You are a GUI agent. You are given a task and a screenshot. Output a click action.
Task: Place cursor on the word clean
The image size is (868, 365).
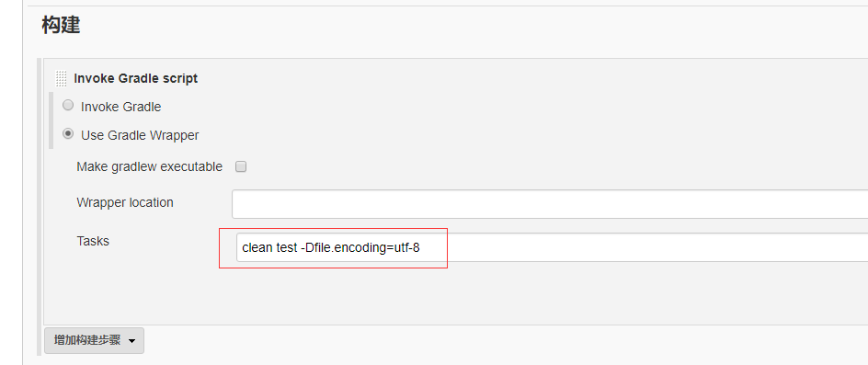tap(257, 247)
